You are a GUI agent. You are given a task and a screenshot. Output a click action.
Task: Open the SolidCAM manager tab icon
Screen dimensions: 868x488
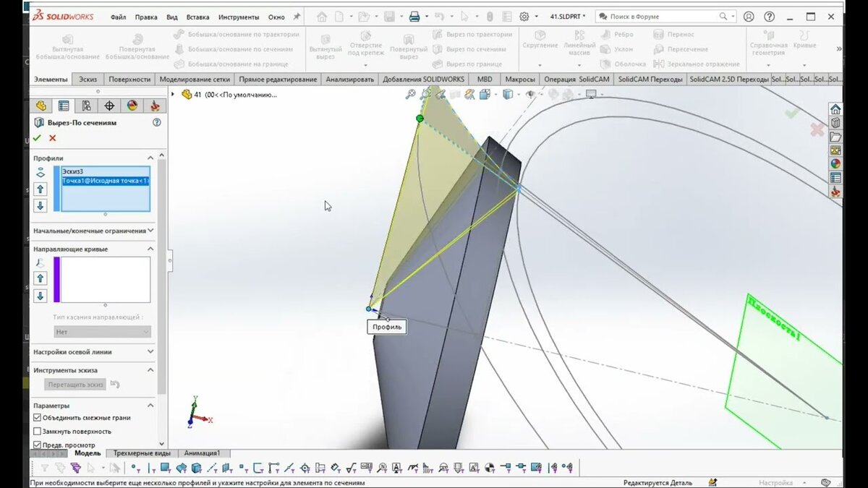pyautogui.click(x=155, y=106)
